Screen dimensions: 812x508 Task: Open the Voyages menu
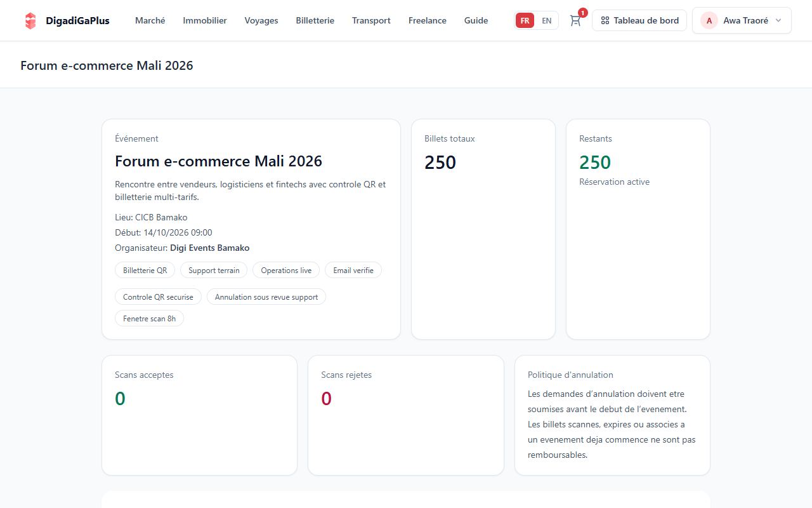261,20
